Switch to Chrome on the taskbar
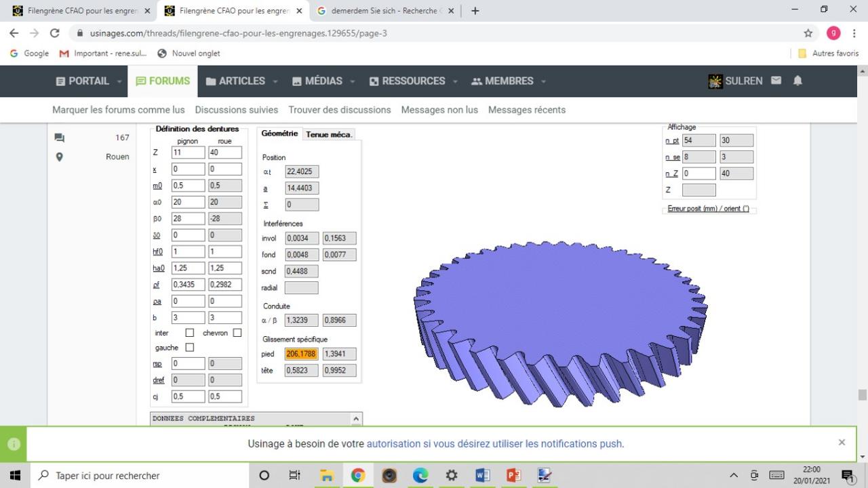 click(358, 475)
